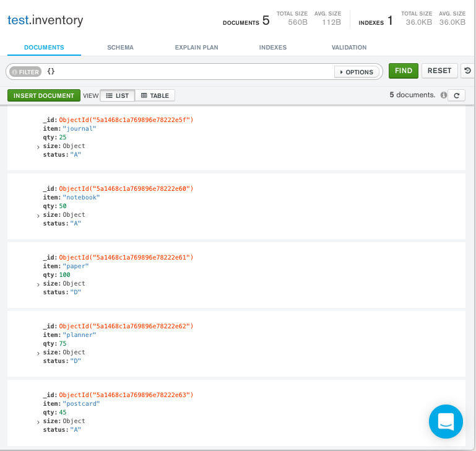
Task: Go to the Explain Plan tab
Action: (x=196, y=47)
